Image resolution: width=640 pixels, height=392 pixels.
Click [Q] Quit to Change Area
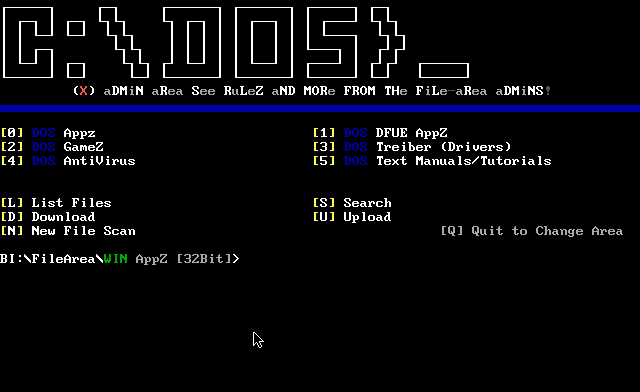(x=532, y=231)
